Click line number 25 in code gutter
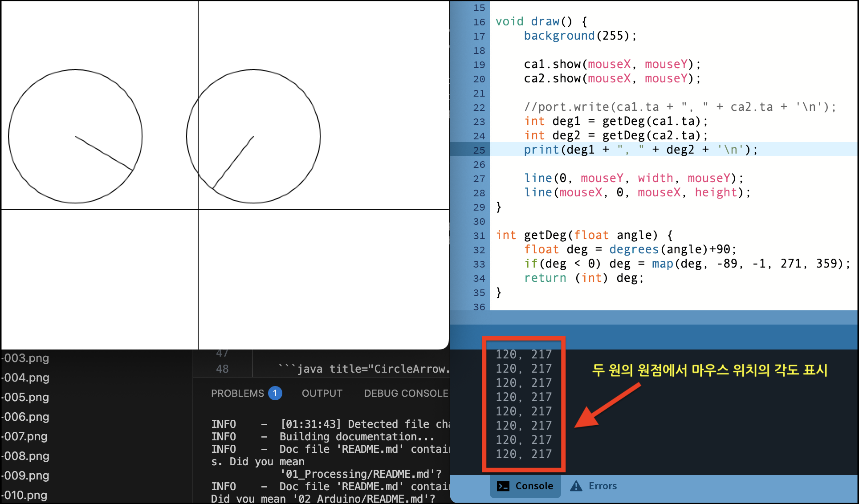Screen dimensions: 859x504 tap(479, 150)
